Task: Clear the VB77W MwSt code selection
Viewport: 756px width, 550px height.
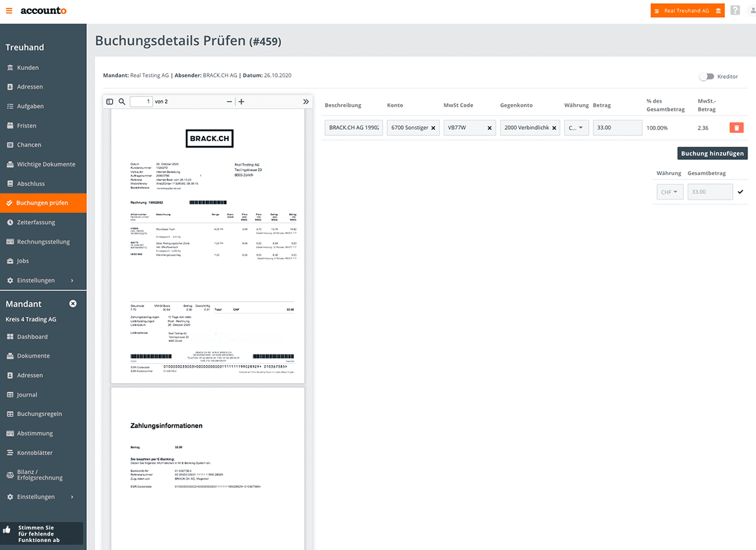Action: click(x=489, y=128)
